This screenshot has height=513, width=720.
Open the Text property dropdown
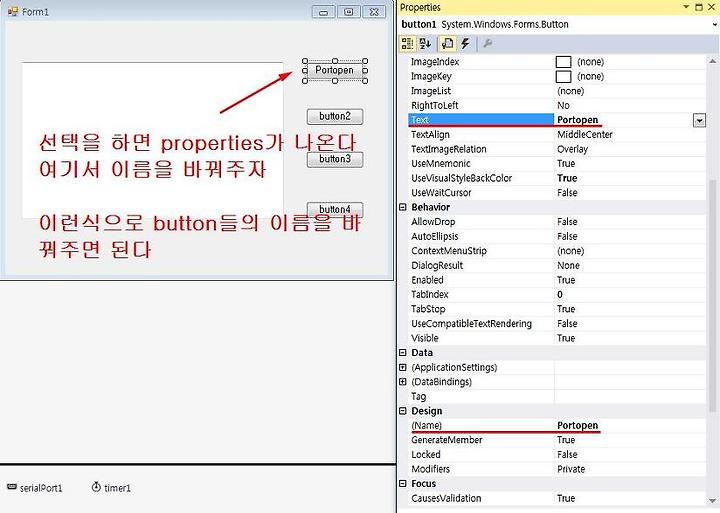699,120
